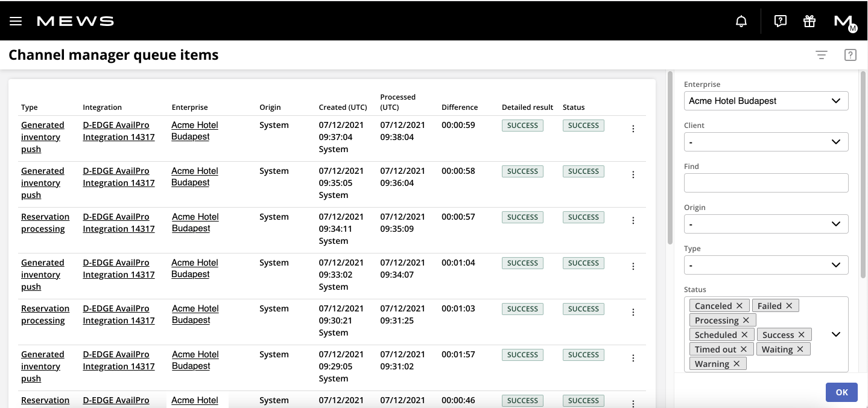Remove the Success status tag

point(802,335)
